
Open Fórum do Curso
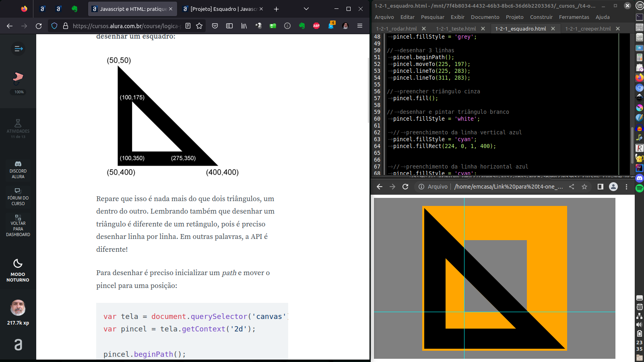[x=18, y=197]
